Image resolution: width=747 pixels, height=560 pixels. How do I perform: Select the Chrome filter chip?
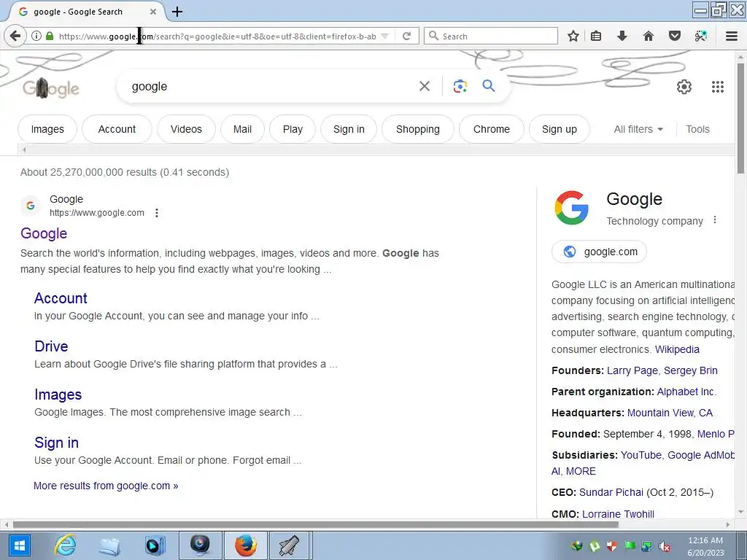pos(491,129)
